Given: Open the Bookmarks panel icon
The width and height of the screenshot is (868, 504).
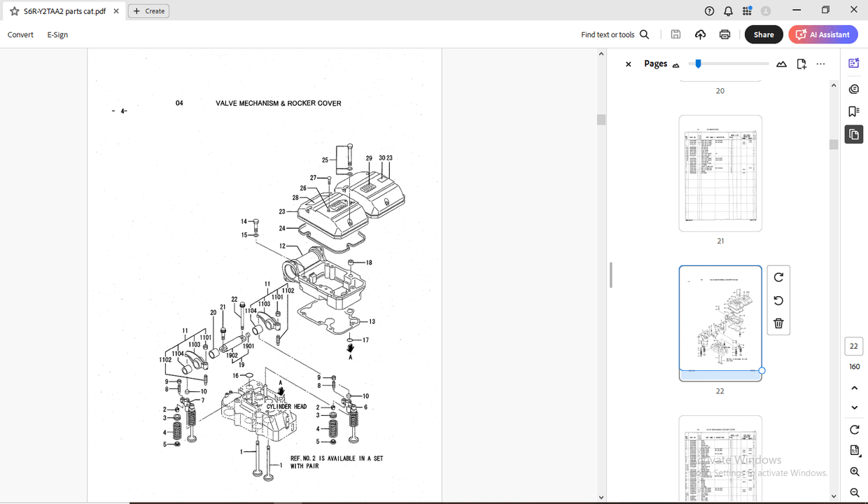Looking at the screenshot, I should 853,111.
